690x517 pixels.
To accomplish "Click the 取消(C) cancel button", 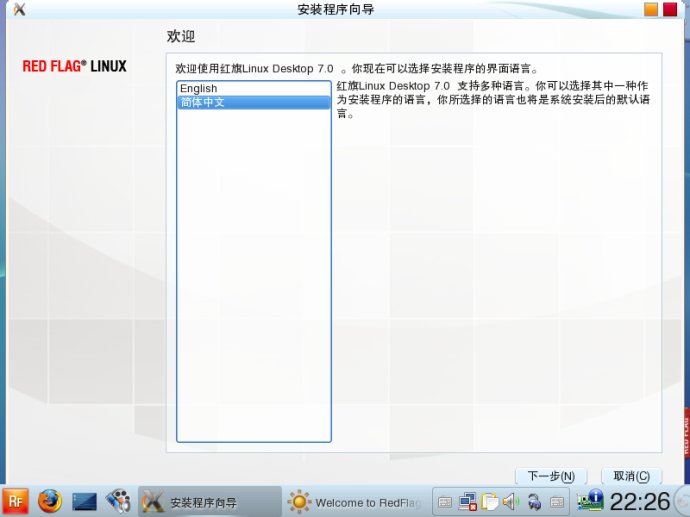I will point(631,477).
